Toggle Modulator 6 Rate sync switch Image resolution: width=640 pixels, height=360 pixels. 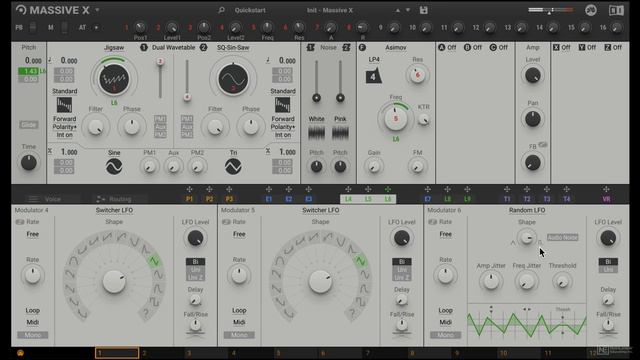[433, 222]
